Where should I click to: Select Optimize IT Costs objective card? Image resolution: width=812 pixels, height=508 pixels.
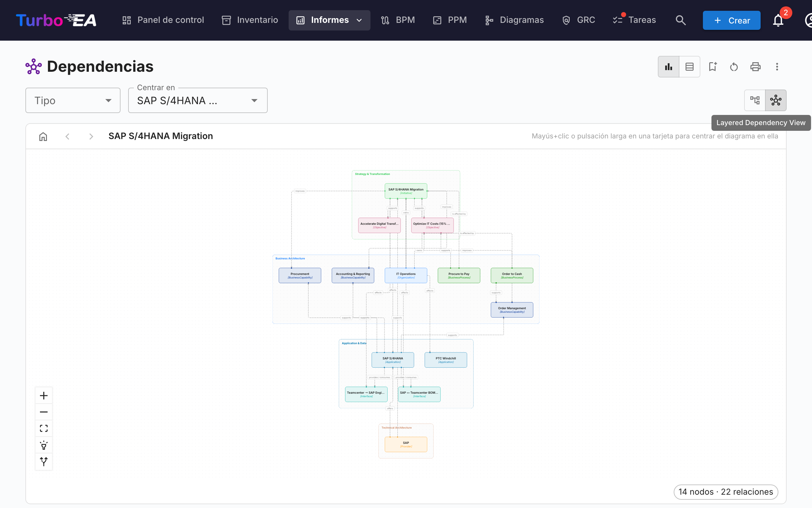tap(432, 225)
